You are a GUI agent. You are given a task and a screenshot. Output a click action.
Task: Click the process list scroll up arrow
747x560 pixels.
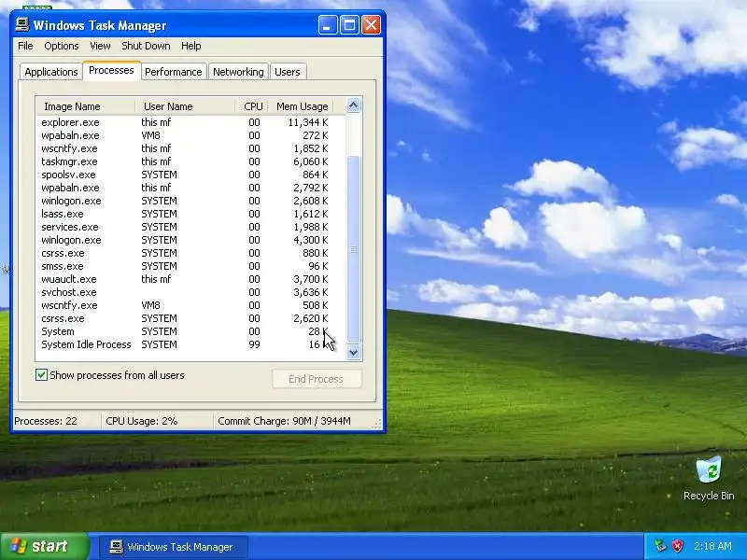pos(354,105)
